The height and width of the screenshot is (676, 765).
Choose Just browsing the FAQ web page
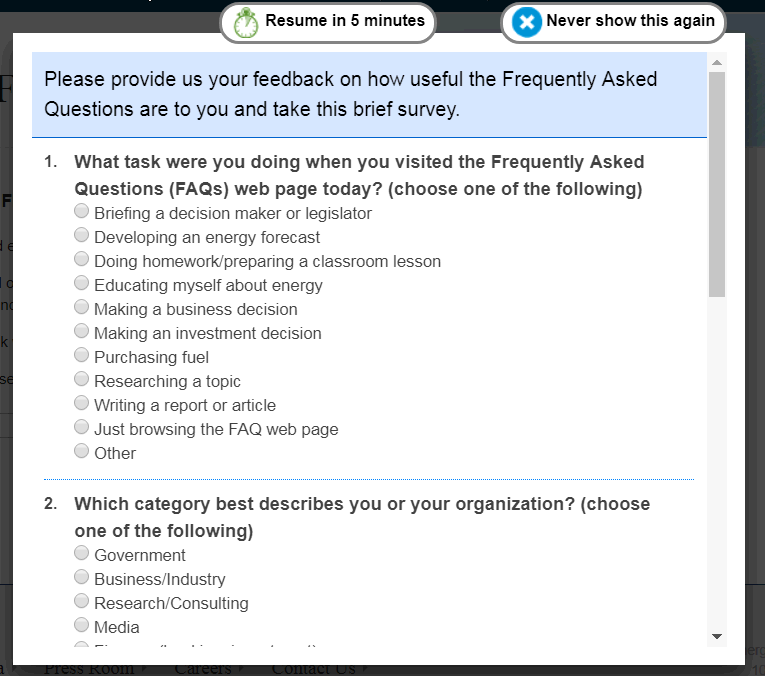[82, 428]
